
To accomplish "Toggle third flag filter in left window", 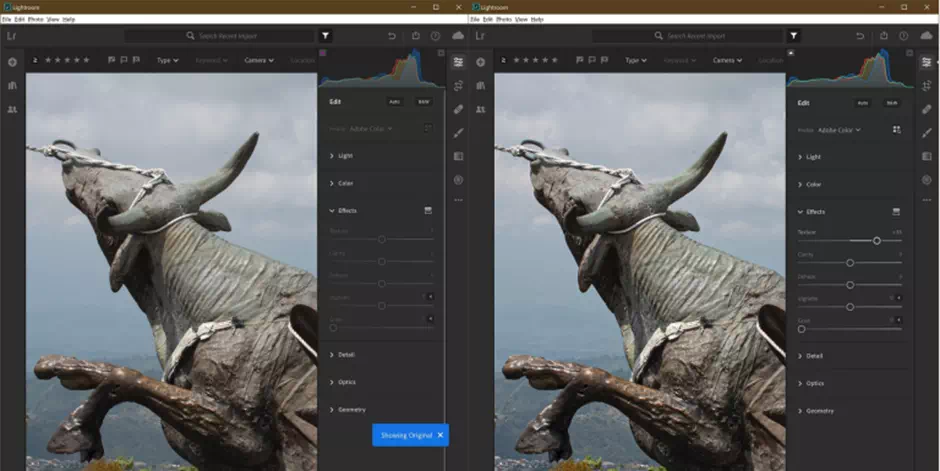I will 137,60.
